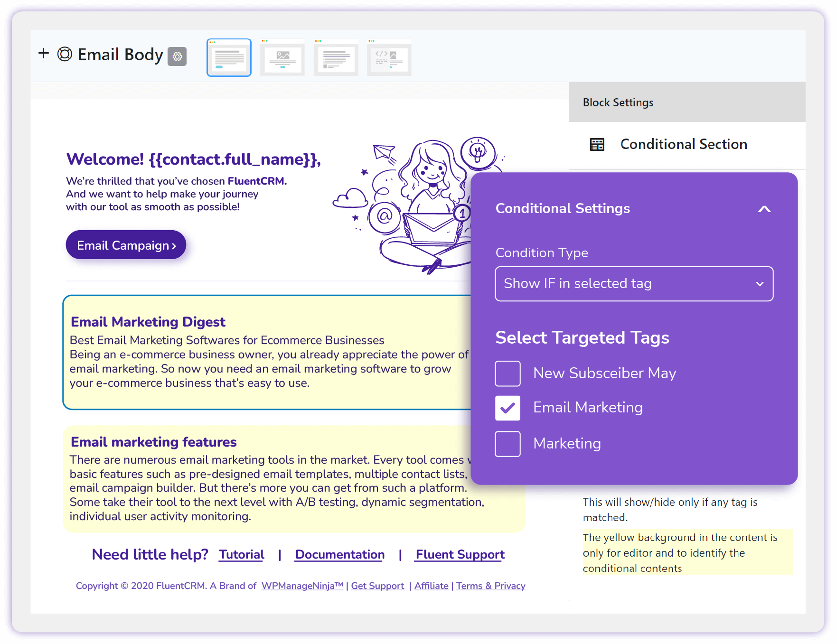Open the Documentation link
Viewport: 836px width, 644px height.
pyautogui.click(x=339, y=554)
